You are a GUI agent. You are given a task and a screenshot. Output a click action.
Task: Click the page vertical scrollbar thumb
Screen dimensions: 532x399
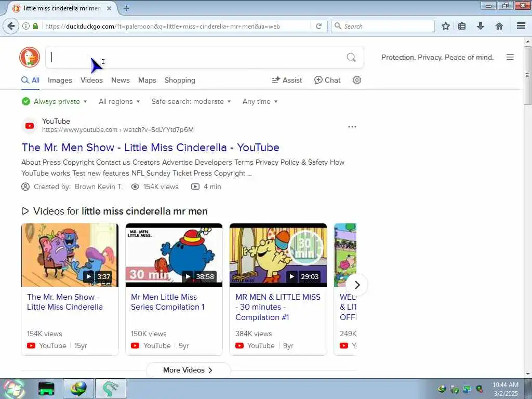(527, 75)
